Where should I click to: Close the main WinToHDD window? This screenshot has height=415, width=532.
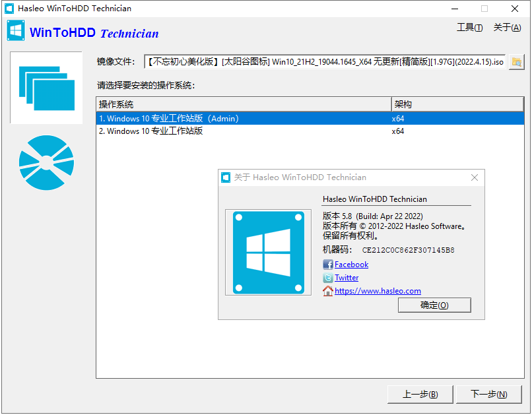click(514, 9)
